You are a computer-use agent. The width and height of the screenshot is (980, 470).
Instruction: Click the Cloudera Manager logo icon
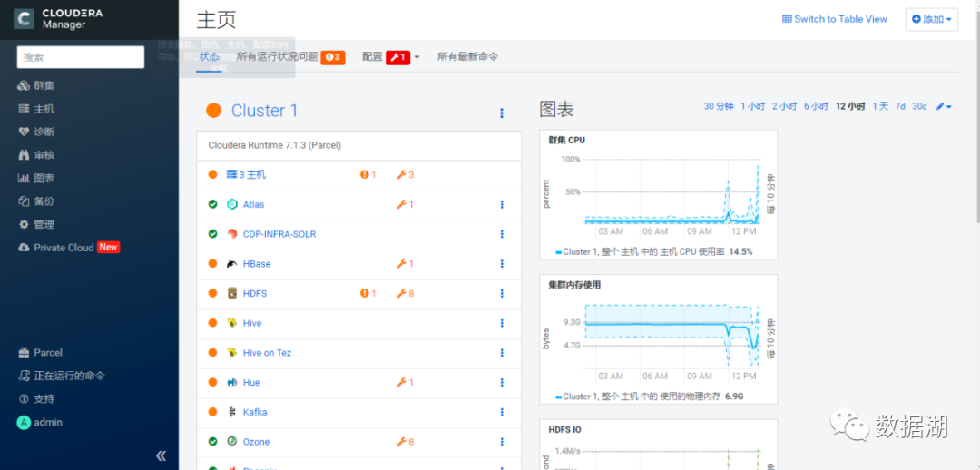click(x=24, y=19)
